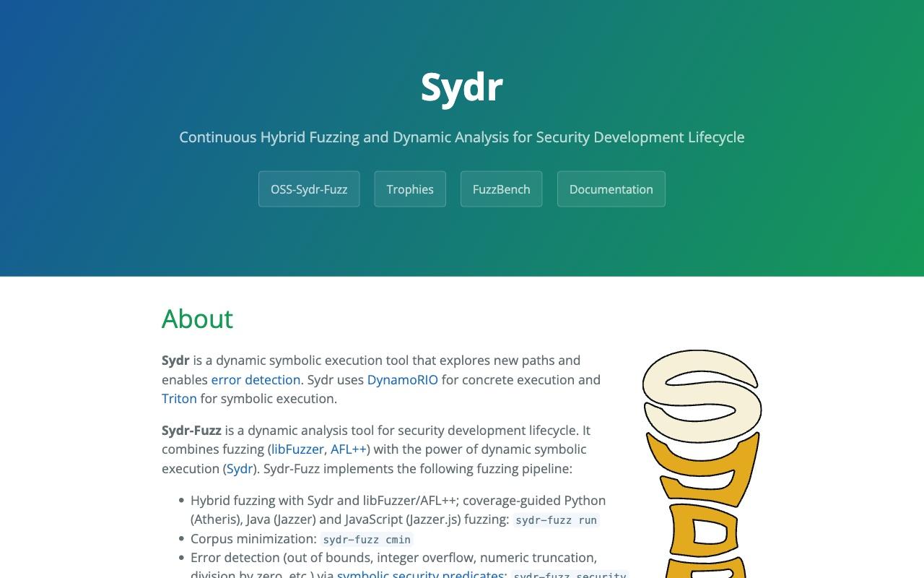The height and width of the screenshot is (578, 924).
Task: Click the bold Sydr-Fuzz paragraph lead
Action: pos(191,430)
